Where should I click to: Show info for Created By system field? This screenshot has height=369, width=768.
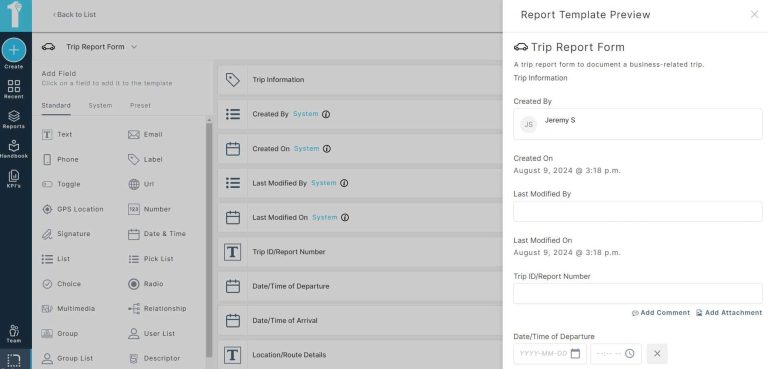[x=326, y=114]
